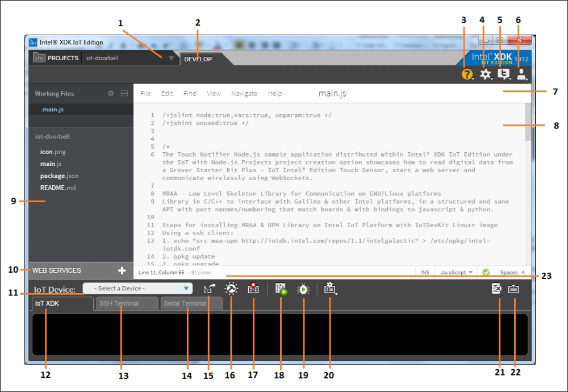Click the main.js title above the editor
Screen dimensions: 568x392
(332, 94)
